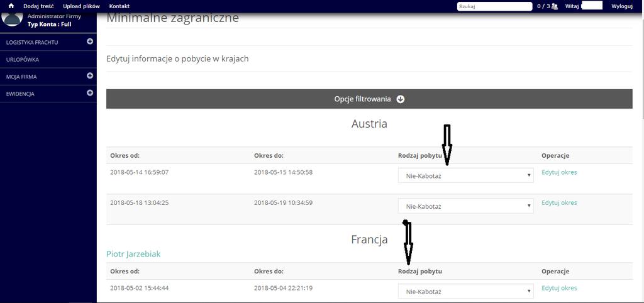Open Piotr Jarzebiak link

tap(133, 254)
